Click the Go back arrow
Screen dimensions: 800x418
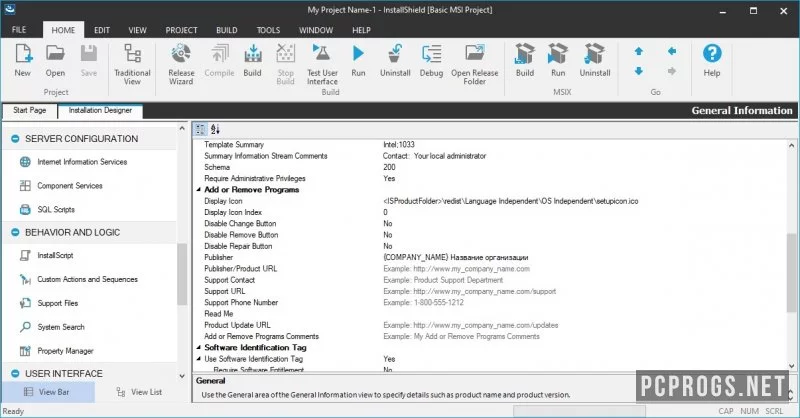click(x=672, y=51)
